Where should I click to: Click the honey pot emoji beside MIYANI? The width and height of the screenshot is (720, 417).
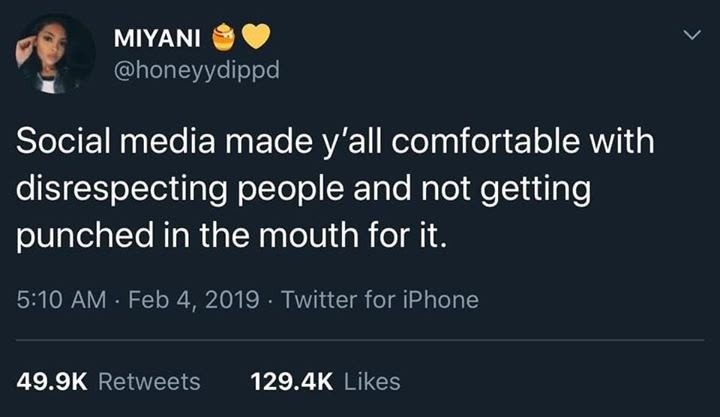click(223, 37)
